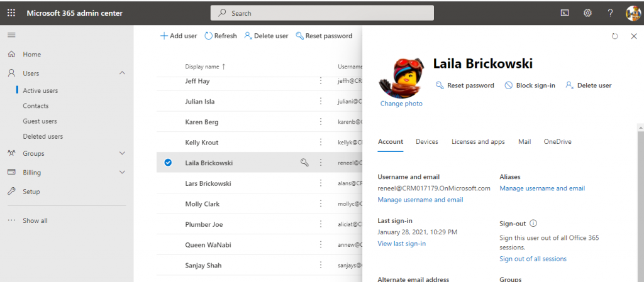The image size is (644, 282).
Task: Open more actions for Jeff Hay
Action: click(x=321, y=81)
